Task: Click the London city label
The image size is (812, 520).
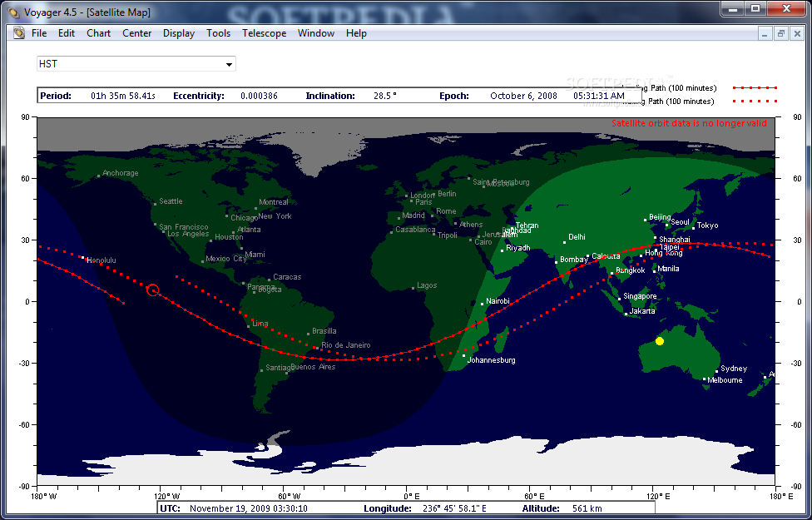Action: pos(422,196)
